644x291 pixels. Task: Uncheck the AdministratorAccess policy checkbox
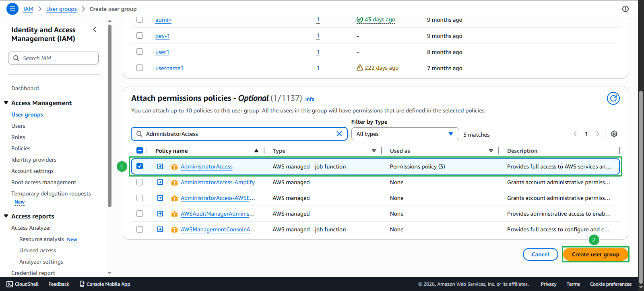140,166
